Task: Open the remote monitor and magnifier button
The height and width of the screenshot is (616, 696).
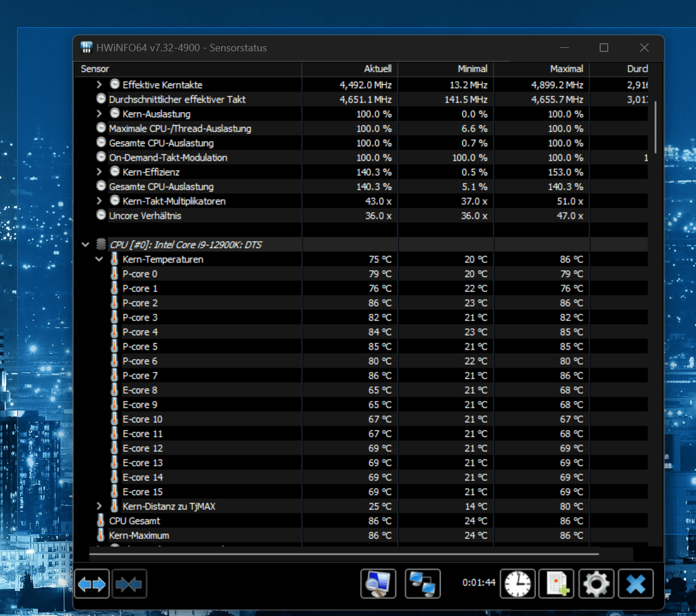Action: click(x=378, y=584)
